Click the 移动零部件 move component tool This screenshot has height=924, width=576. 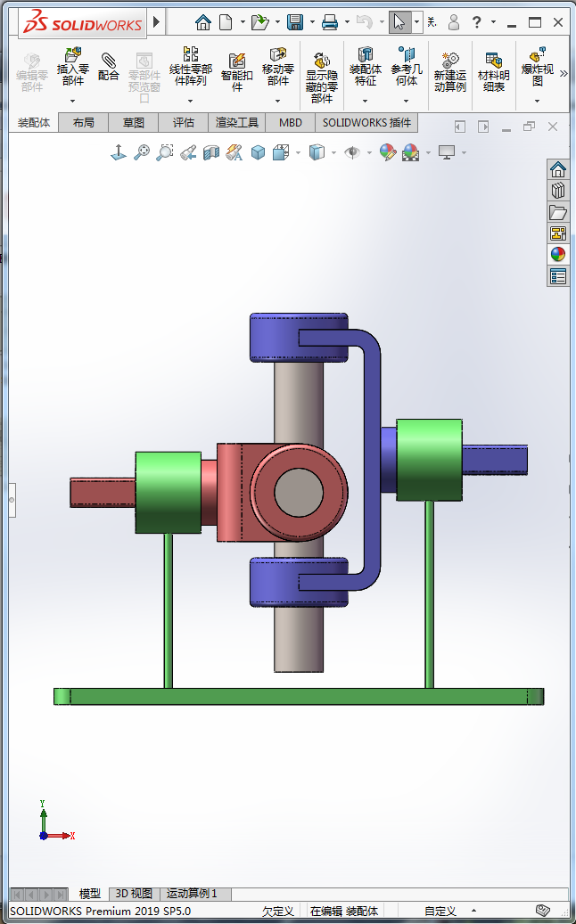tap(278, 67)
